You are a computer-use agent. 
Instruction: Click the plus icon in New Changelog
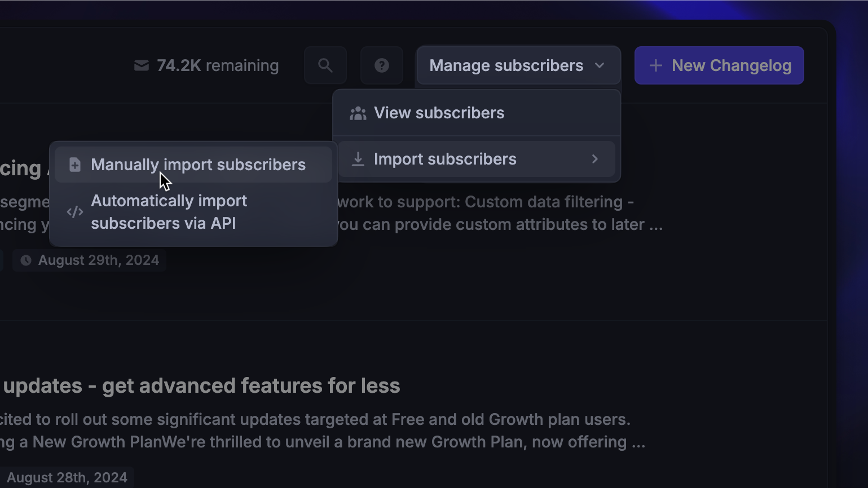coord(655,66)
